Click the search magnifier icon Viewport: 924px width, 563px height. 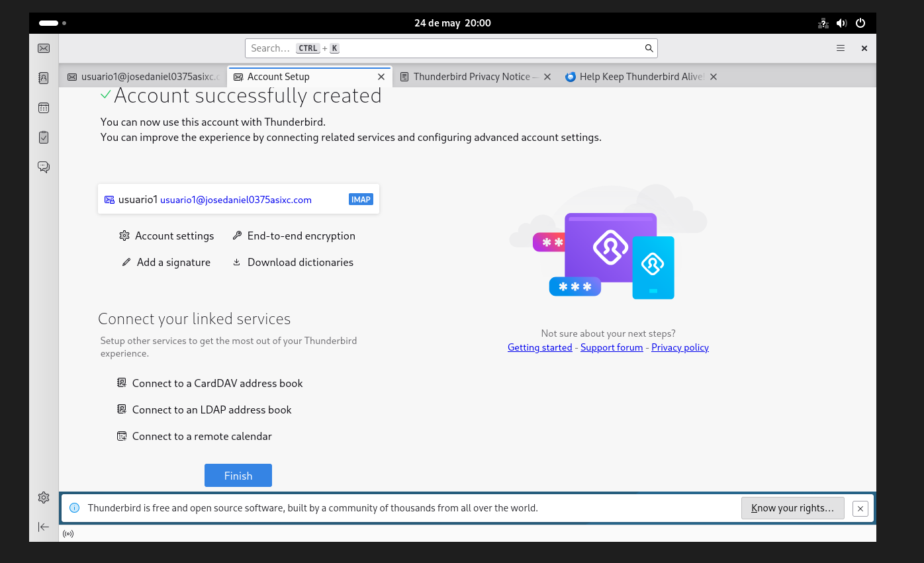pos(649,48)
